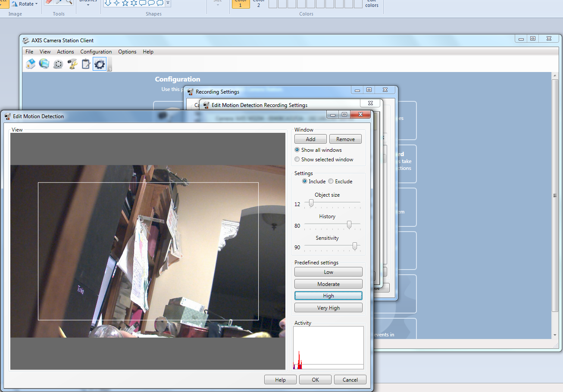
Task: Click the Object size value 12
Action: point(297,204)
